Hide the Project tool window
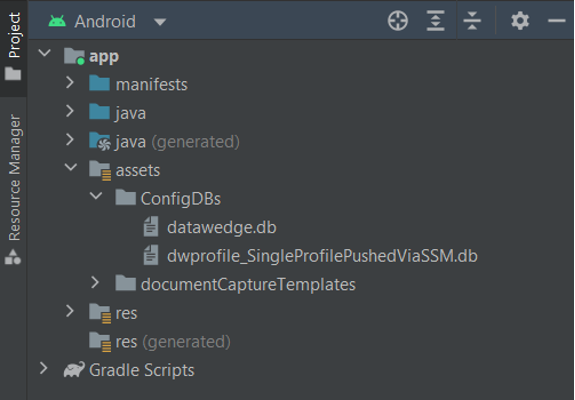Image resolution: width=575 pixels, height=400 pixels. [556, 21]
